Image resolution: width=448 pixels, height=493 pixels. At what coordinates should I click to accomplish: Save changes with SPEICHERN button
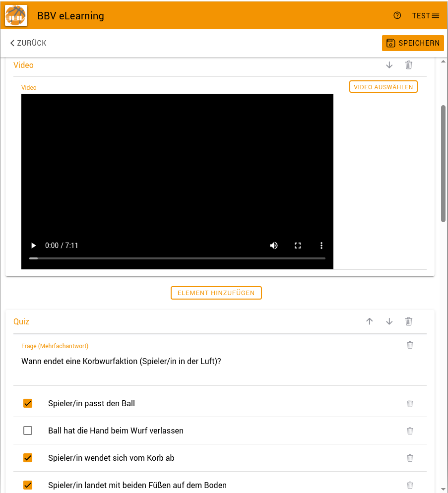point(413,43)
